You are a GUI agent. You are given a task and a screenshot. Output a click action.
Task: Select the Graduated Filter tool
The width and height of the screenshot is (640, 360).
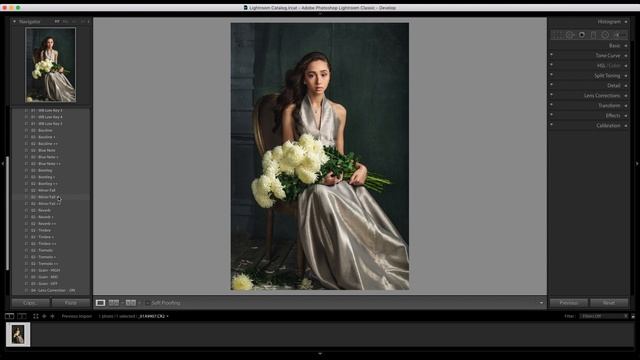click(x=593, y=35)
